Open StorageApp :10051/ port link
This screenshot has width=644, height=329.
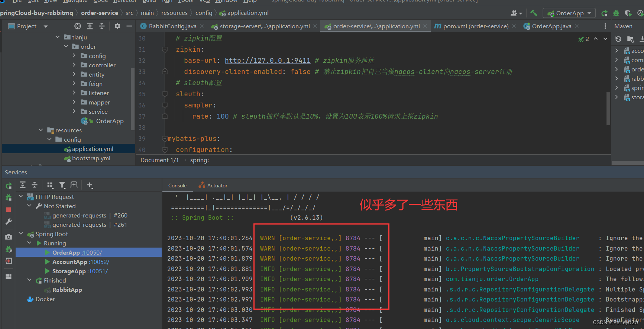click(97, 271)
